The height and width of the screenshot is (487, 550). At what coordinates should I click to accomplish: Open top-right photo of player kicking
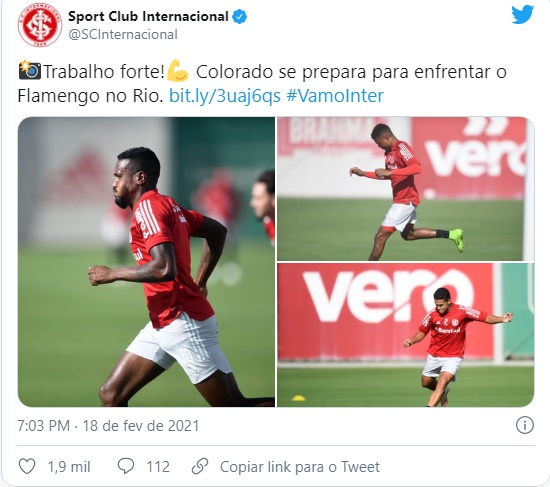pos(405,189)
